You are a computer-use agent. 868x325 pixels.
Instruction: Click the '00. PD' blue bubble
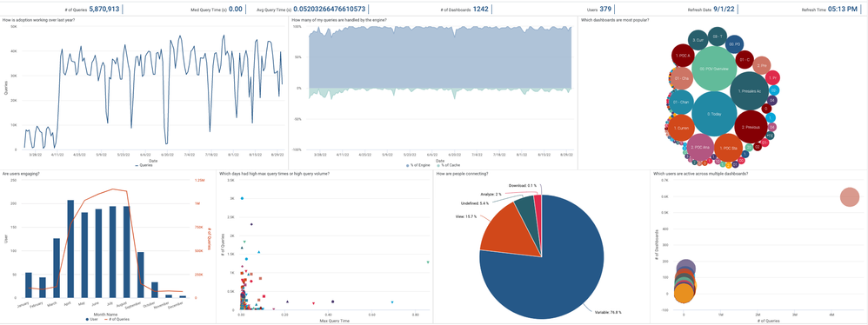click(x=735, y=43)
